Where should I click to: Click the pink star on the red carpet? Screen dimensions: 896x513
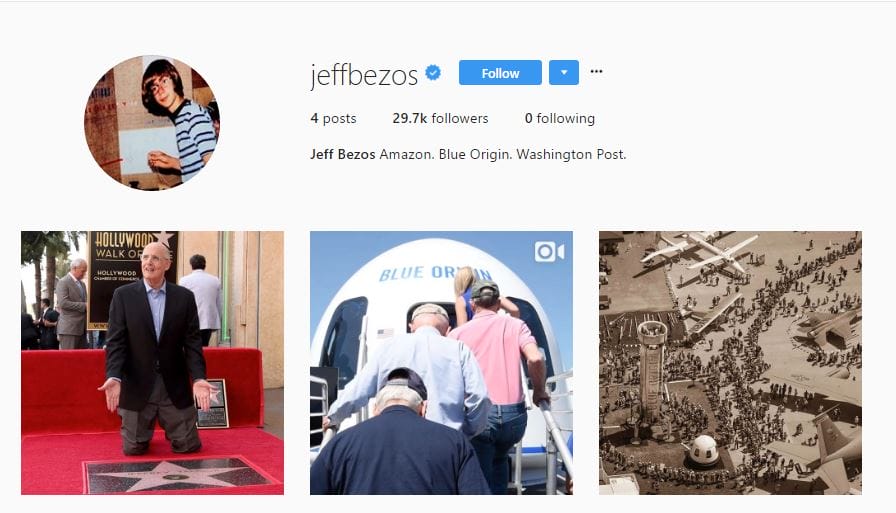(x=173, y=475)
